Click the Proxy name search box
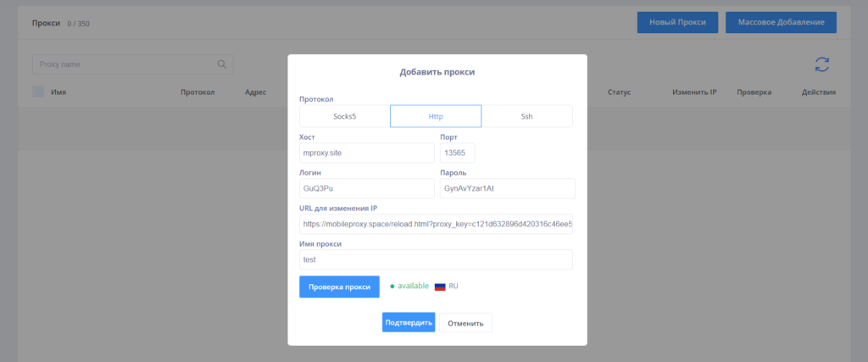 click(124, 64)
